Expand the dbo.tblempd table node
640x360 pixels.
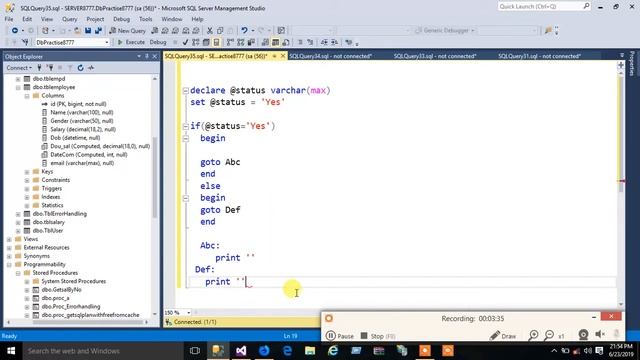point(18,79)
